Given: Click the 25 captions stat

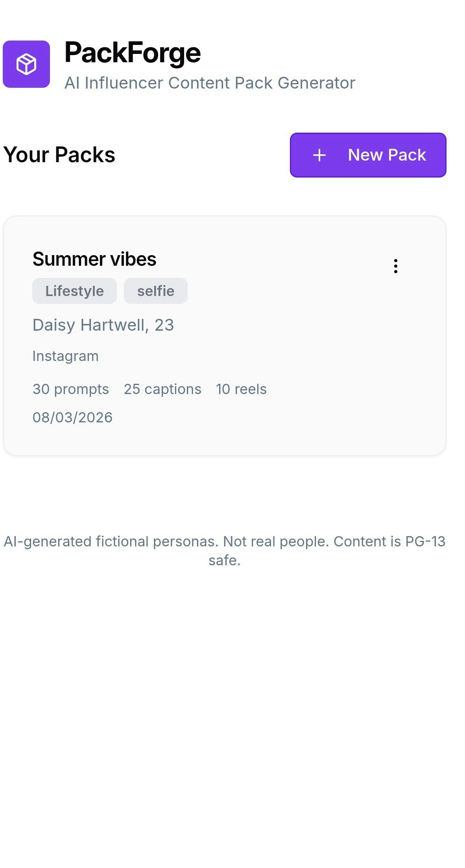Looking at the screenshot, I should [x=162, y=389].
